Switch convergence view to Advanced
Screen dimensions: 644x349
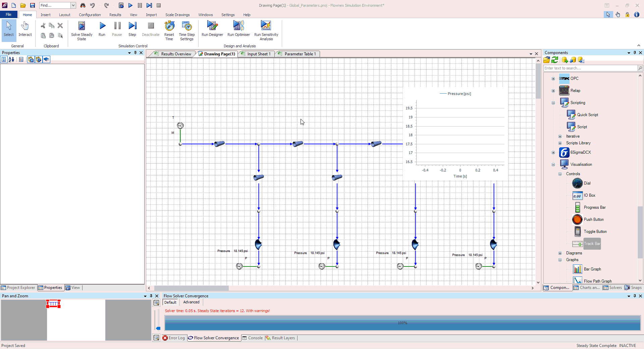[x=191, y=302]
